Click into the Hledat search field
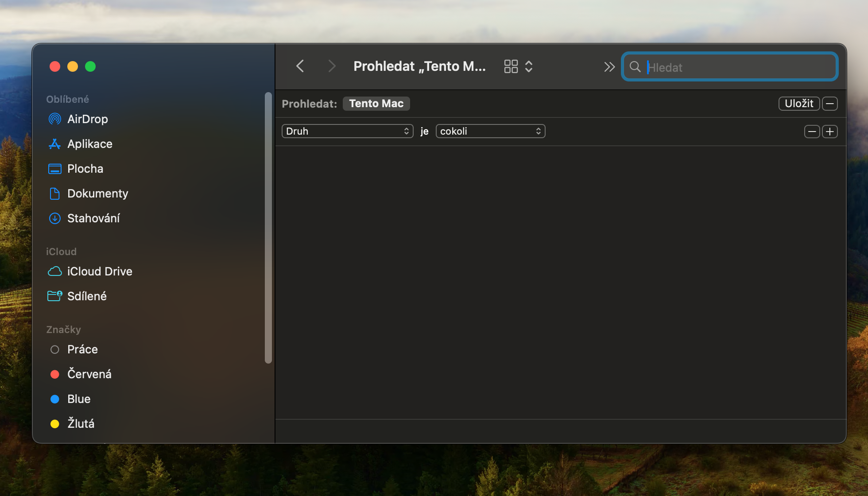868x496 pixels. [x=735, y=67]
